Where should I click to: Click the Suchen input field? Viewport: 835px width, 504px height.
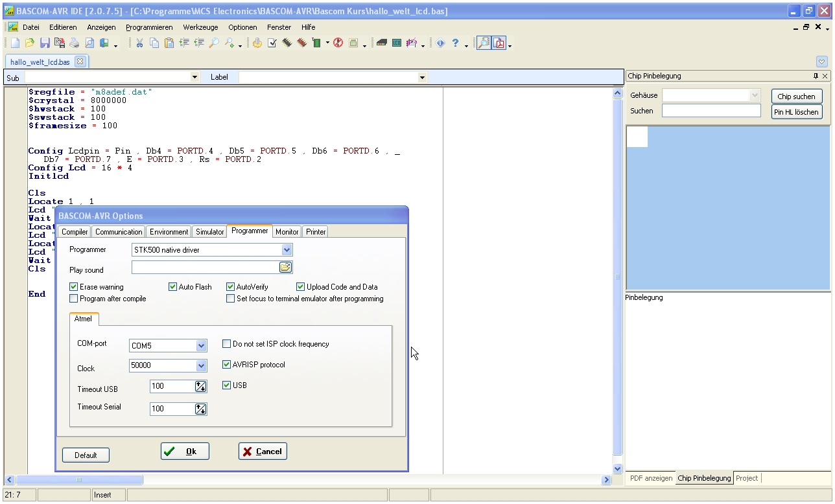pos(711,111)
